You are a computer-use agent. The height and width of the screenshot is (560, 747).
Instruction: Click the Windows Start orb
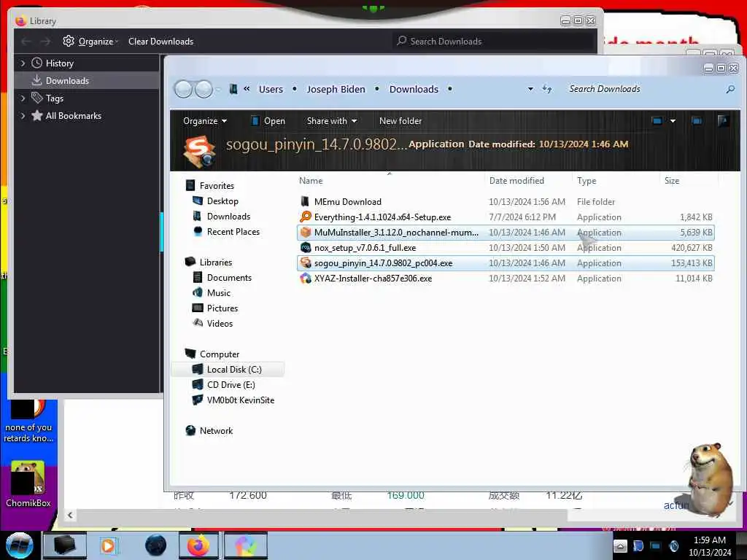click(x=20, y=545)
